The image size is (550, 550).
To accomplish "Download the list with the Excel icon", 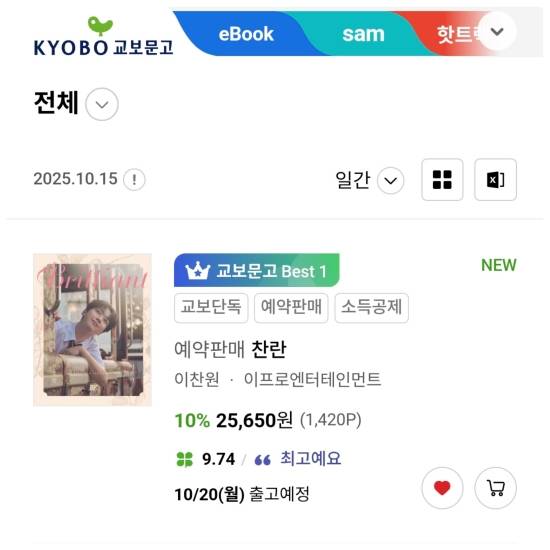I will (495, 180).
